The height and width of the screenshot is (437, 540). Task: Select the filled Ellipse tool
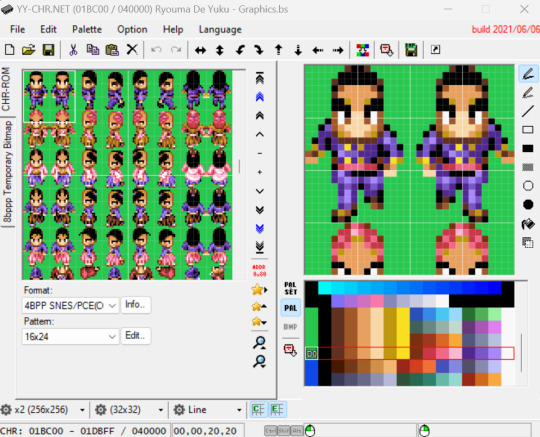[x=528, y=205]
